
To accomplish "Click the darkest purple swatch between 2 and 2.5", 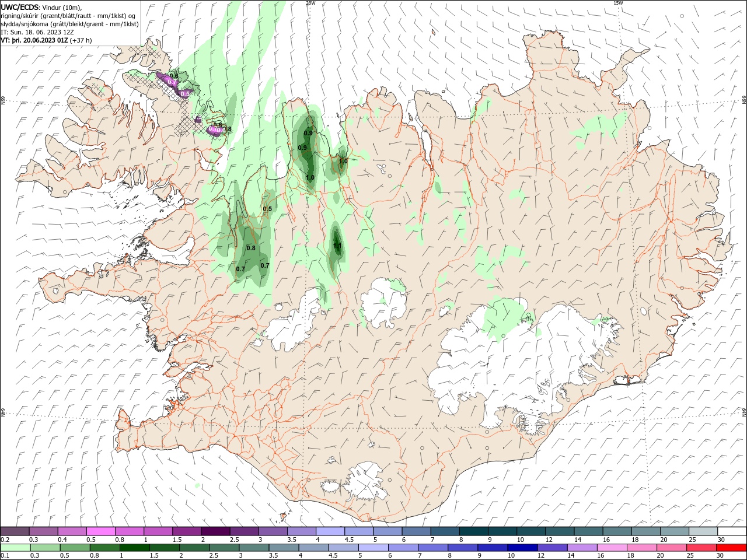I will click(x=215, y=531).
